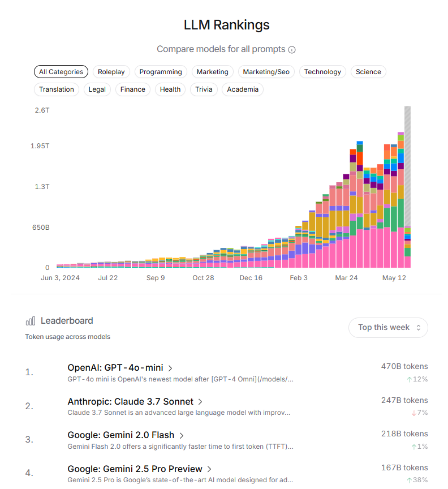Image resolution: width=448 pixels, height=489 pixels.
Task: Open the Google: Gemini 2.5 Pro Preview link
Action: (x=135, y=469)
